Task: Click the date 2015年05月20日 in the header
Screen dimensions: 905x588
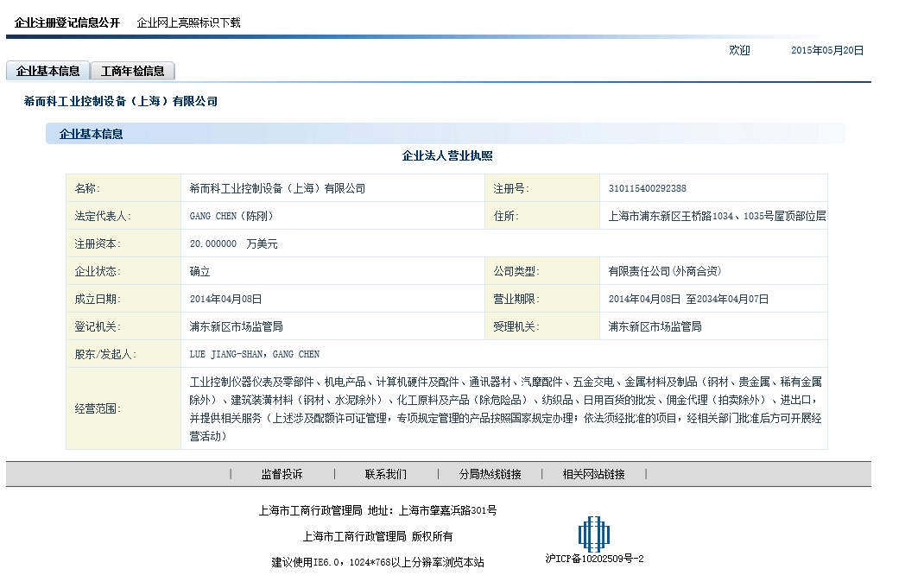Action: point(827,50)
